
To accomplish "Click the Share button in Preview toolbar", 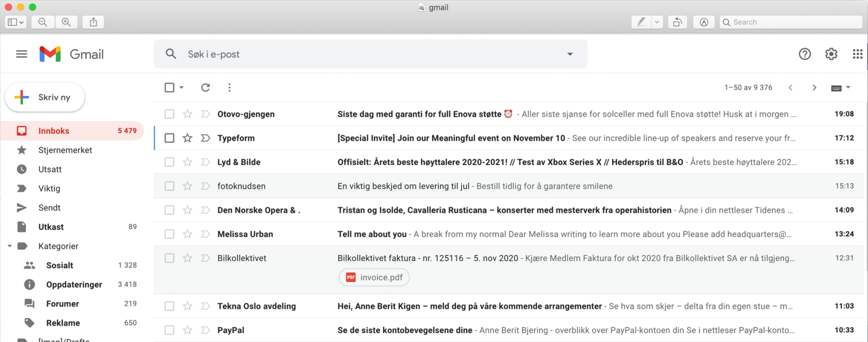I will point(93,22).
